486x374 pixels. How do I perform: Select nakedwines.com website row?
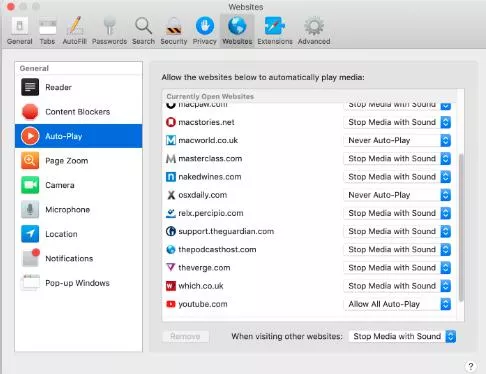[310, 177]
